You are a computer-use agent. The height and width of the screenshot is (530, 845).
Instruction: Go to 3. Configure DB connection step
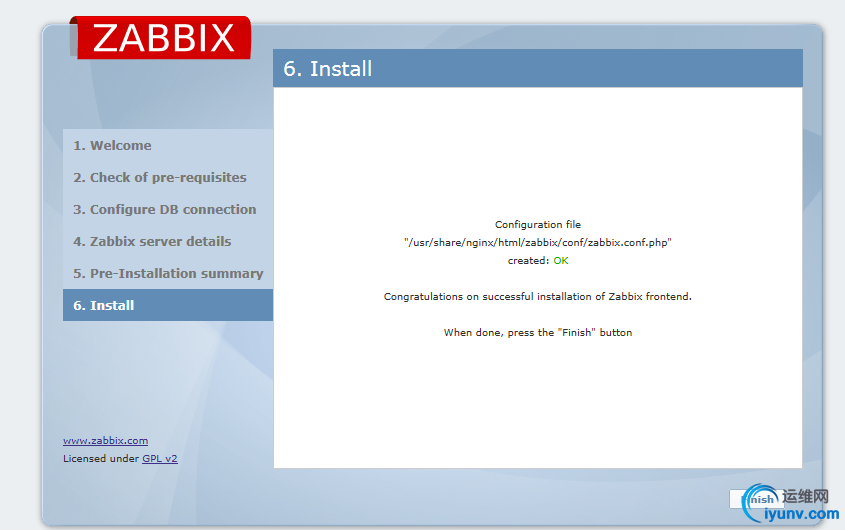click(x=164, y=209)
